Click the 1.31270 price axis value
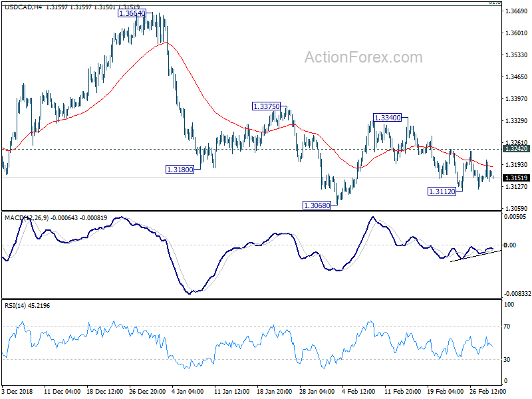This screenshot has height=399, width=532. (517, 187)
